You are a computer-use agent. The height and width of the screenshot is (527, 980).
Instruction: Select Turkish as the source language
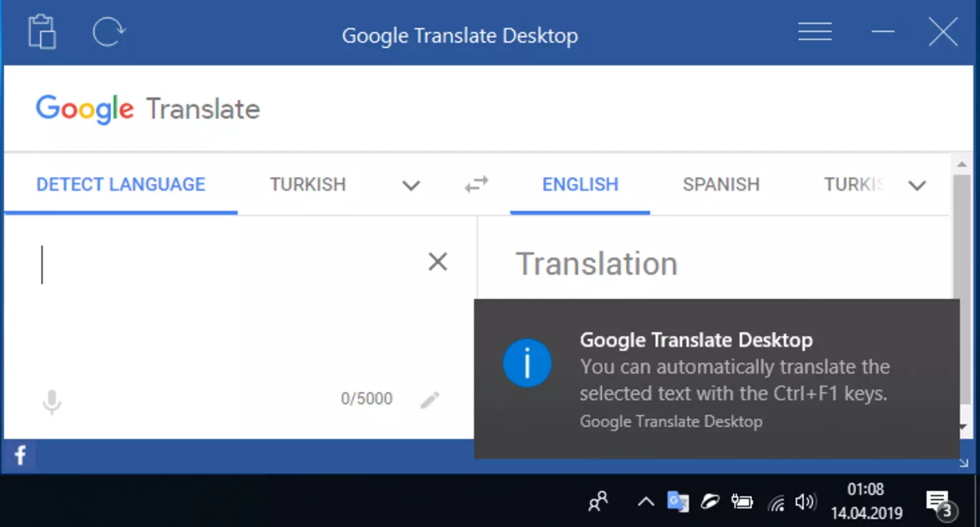308,184
